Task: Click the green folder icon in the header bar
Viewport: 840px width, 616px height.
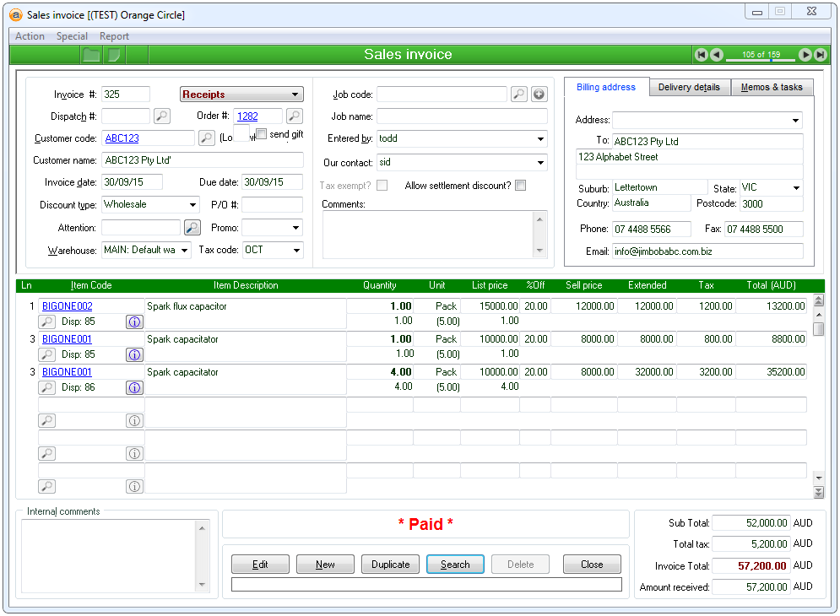Action: coord(91,55)
